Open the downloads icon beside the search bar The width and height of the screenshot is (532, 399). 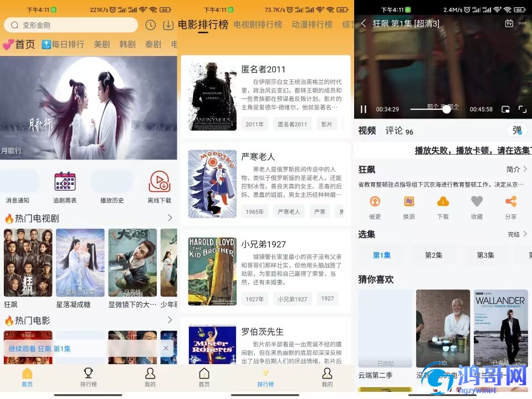(168, 25)
